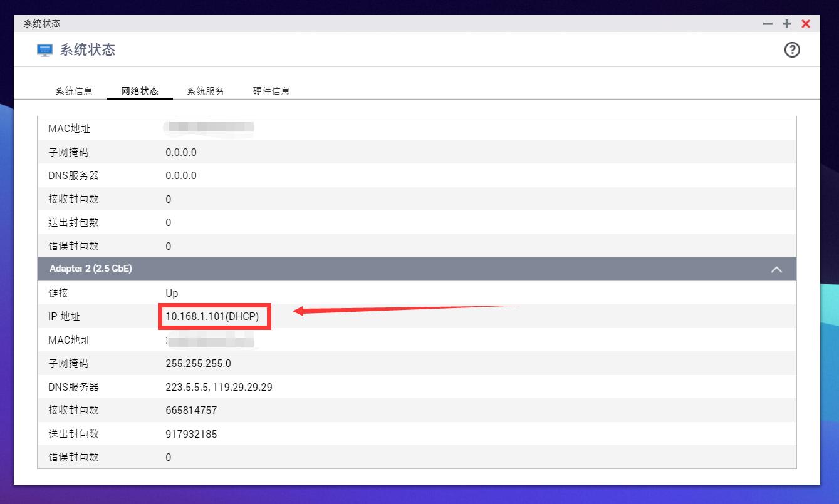Click the highlighted IP address 10.168.1.101(DHCP)
839x504 pixels.
point(214,316)
